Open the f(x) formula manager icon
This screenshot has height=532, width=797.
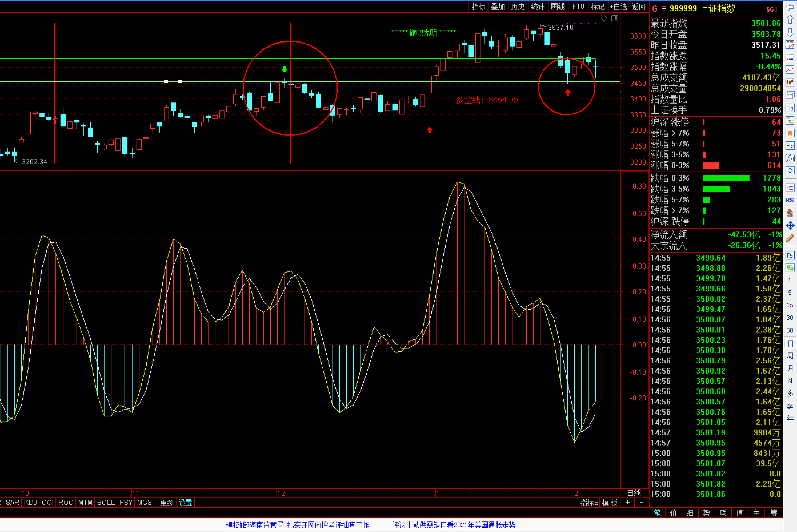[790, 158]
